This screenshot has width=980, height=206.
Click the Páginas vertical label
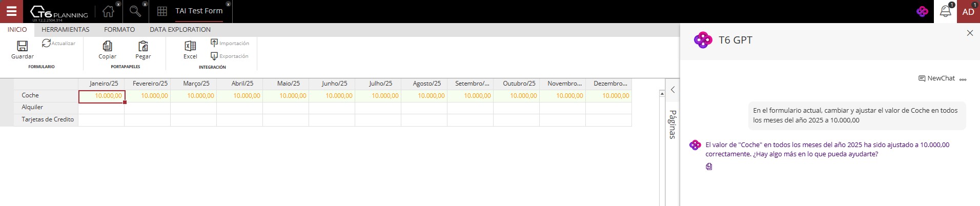672,124
